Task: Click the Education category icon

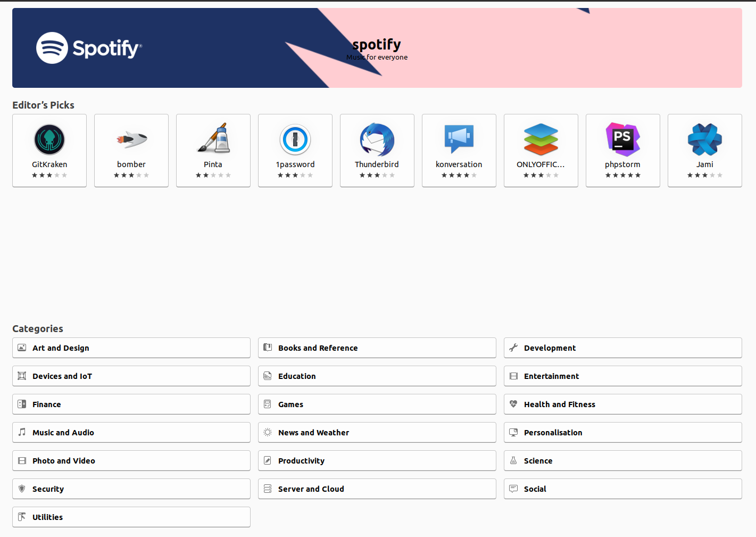Action: point(268,376)
